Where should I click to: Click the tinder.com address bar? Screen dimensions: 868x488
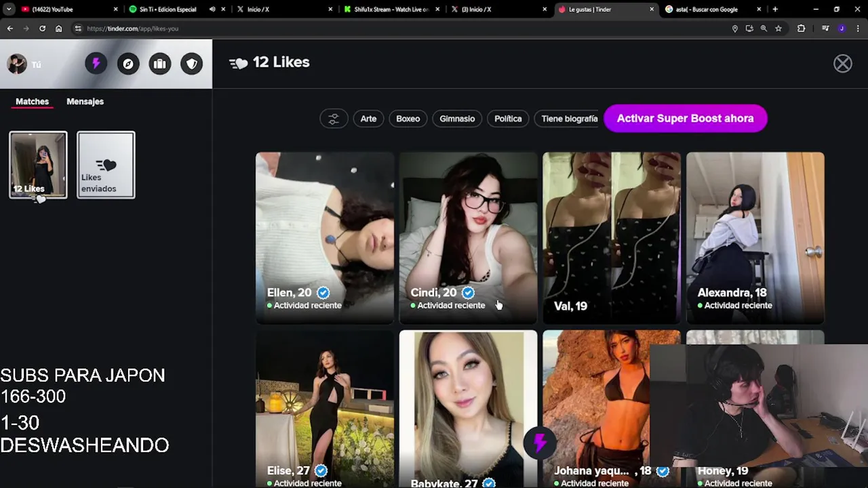407,28
